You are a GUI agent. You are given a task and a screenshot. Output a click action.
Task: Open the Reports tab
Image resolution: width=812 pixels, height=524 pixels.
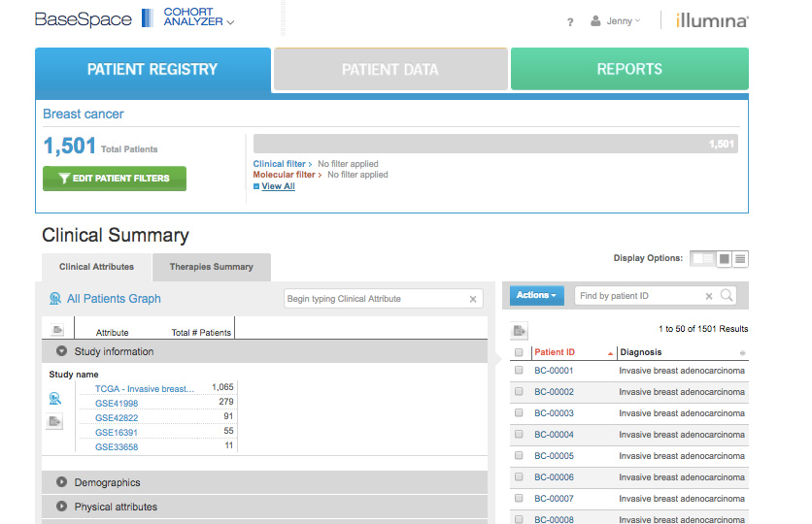629,69
